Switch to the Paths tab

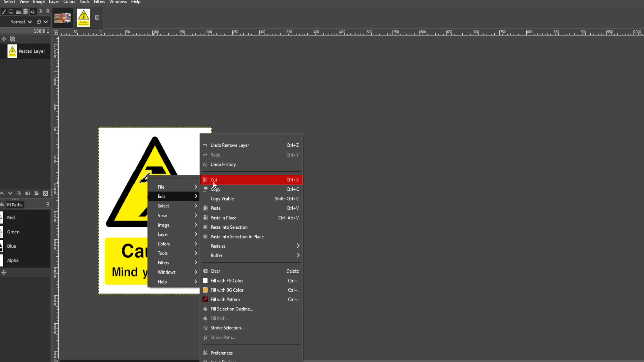pos(15,205)
